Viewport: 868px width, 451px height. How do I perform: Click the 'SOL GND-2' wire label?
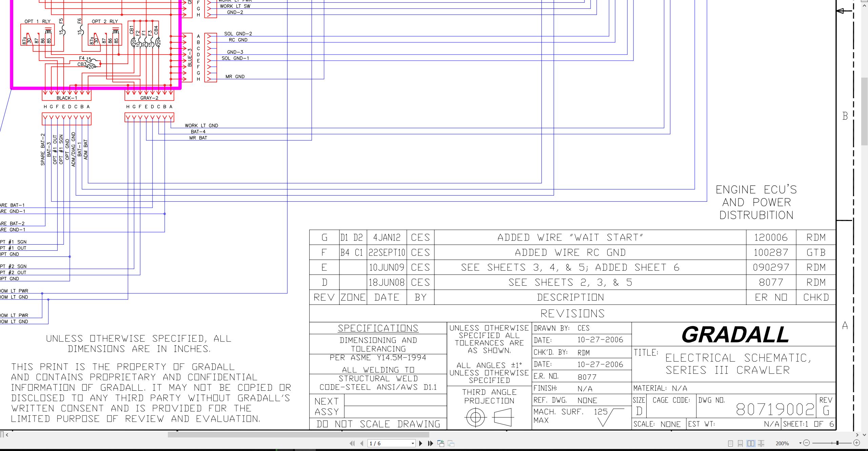[238, 34]
